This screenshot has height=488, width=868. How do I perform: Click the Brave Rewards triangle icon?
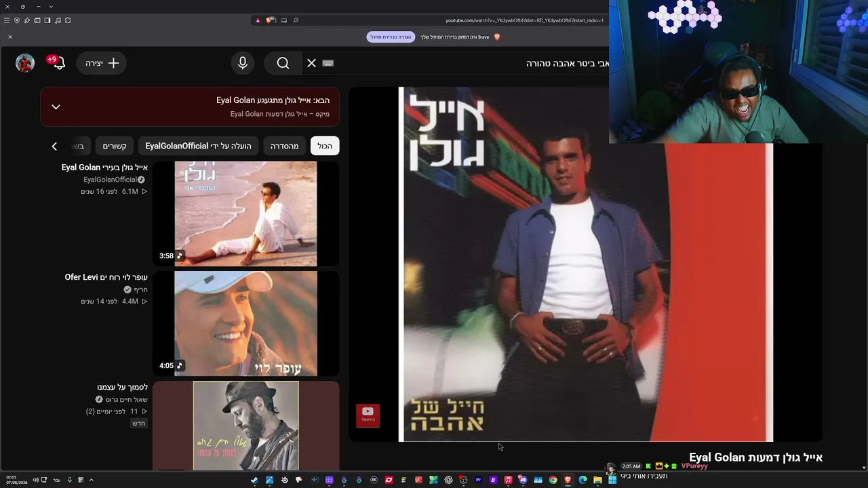click(258, 20)
